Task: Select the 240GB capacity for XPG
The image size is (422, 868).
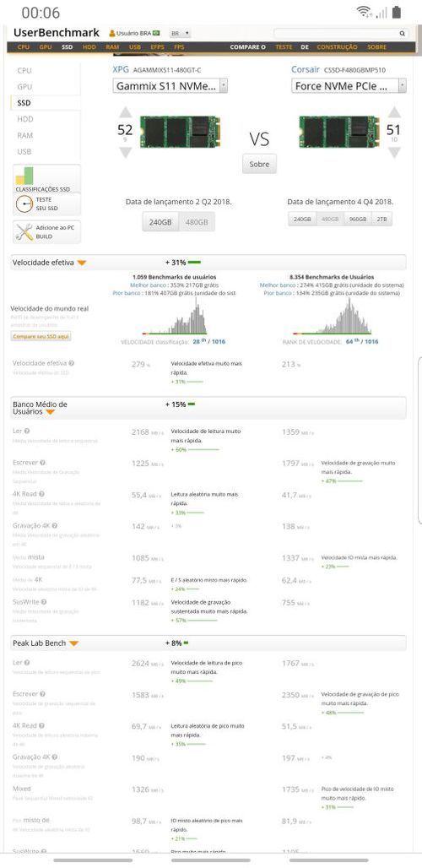Action: click(160, 222)
